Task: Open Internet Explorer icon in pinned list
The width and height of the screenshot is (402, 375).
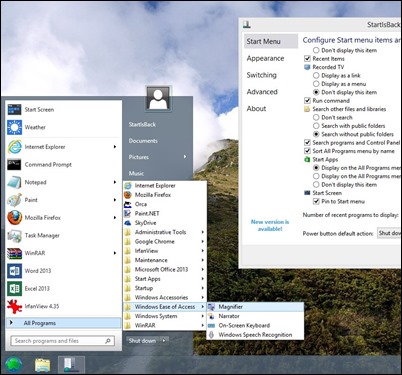Action: 14,147
